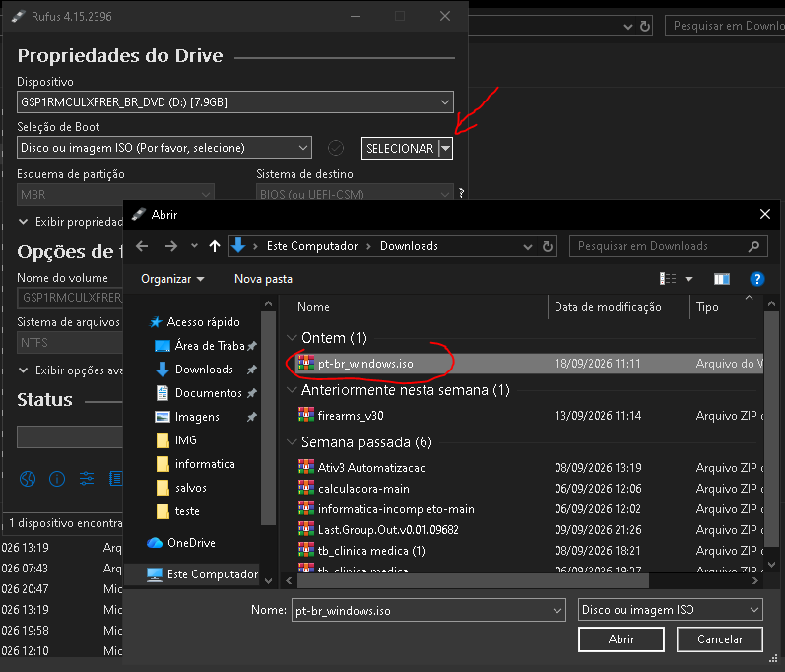Toggle the preview pane icon
Viewport: 785px width, 672px height.
tap(721, 279)
